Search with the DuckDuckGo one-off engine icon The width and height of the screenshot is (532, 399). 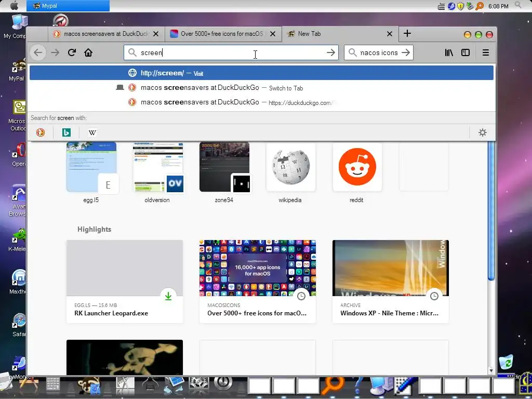pyautogui.click(x=41, y=132)
